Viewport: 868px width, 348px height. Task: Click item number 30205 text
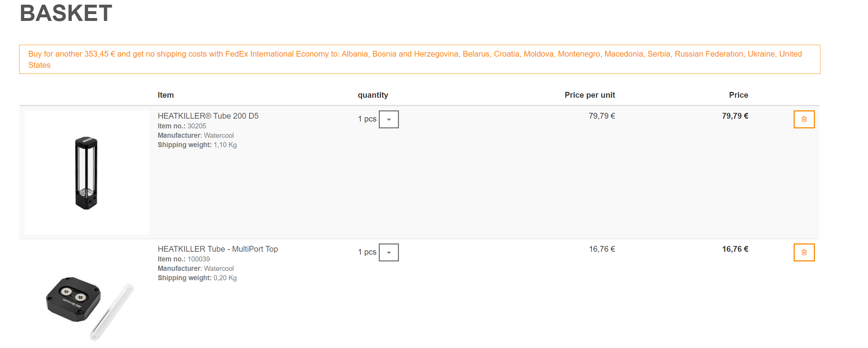(196, 126)
